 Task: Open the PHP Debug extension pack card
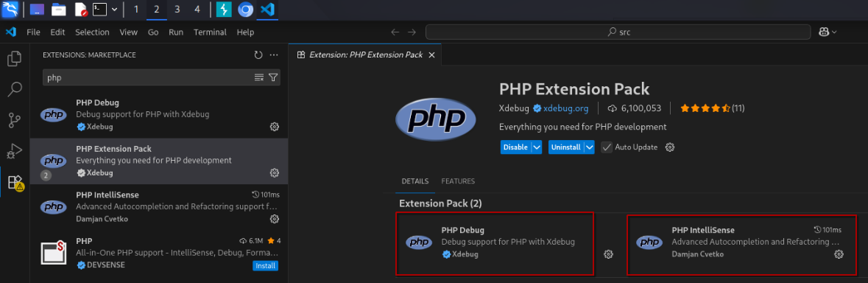[x=495, y=243]
